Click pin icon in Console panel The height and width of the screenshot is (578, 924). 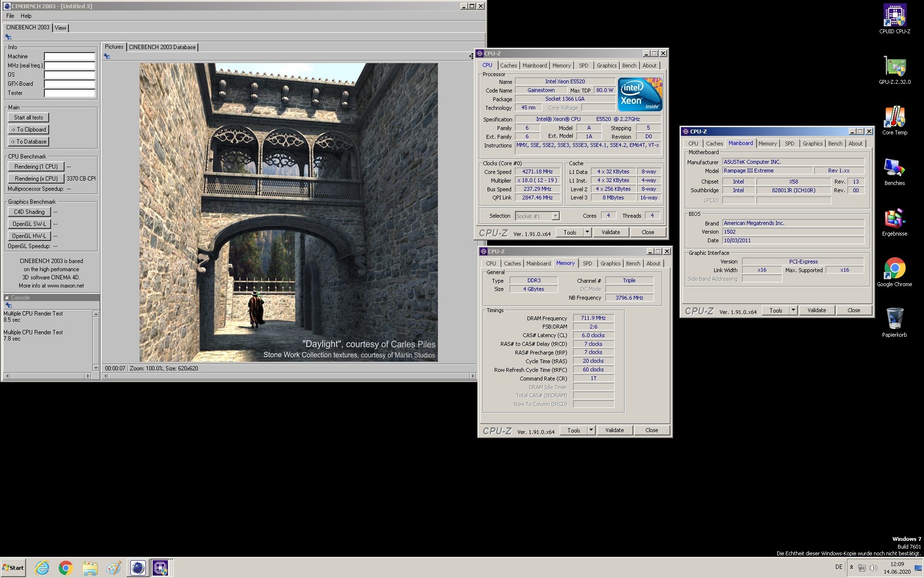pos(8,305)
